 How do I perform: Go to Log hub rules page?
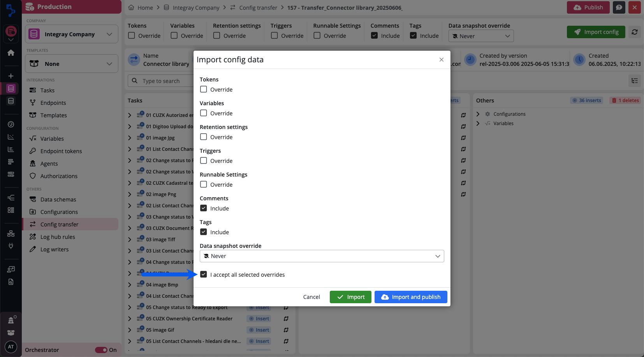click(x=58, y=237)
